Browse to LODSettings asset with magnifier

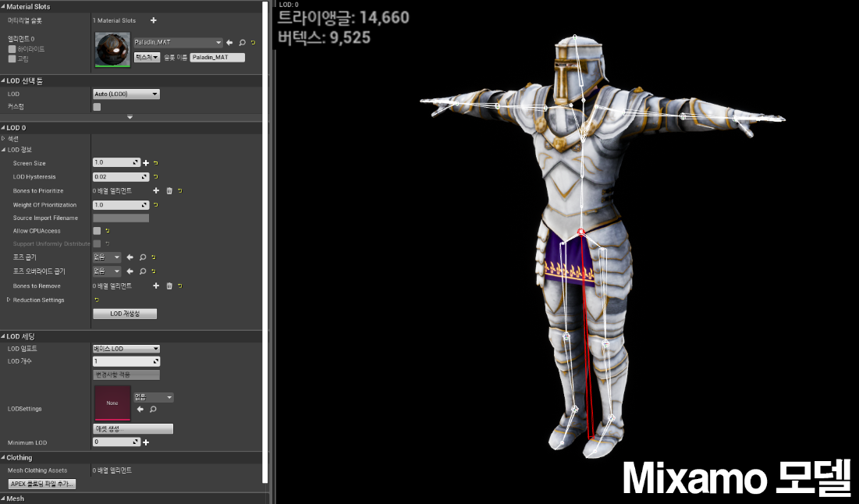pos(153,410)
